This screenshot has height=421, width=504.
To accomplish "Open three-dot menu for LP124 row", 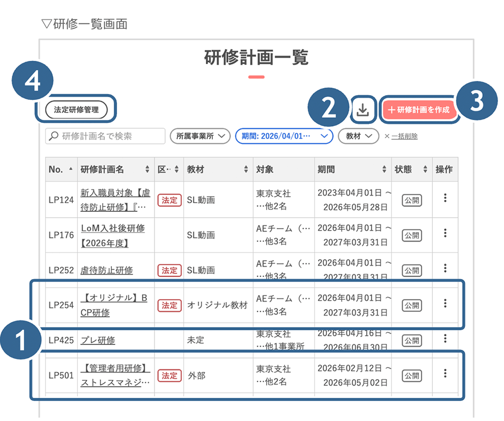I will [445, 198].
